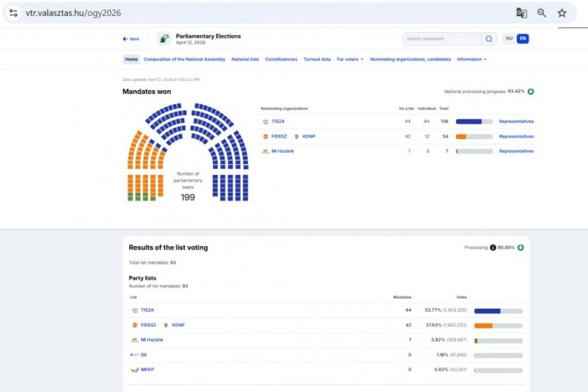The image size is (588, 392).
Task: Open the Composition of the National Assembly tab
Action: [x=185, y=60]
